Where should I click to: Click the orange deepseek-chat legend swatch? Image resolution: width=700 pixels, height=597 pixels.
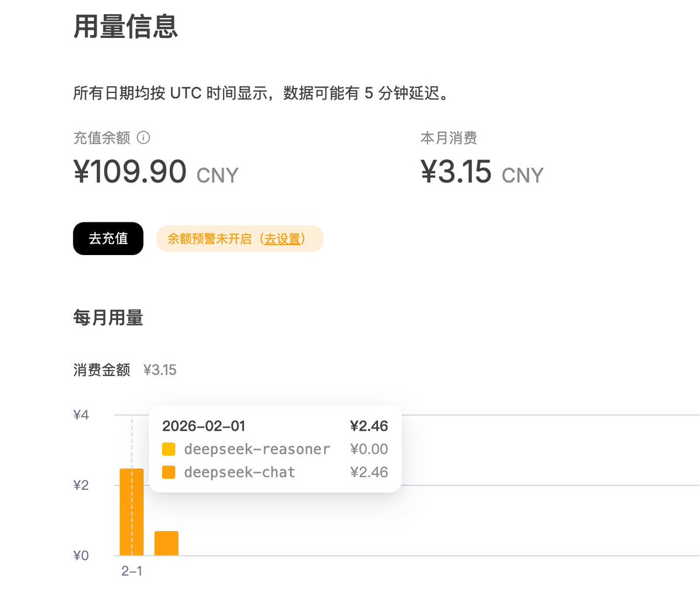[169, 472]
